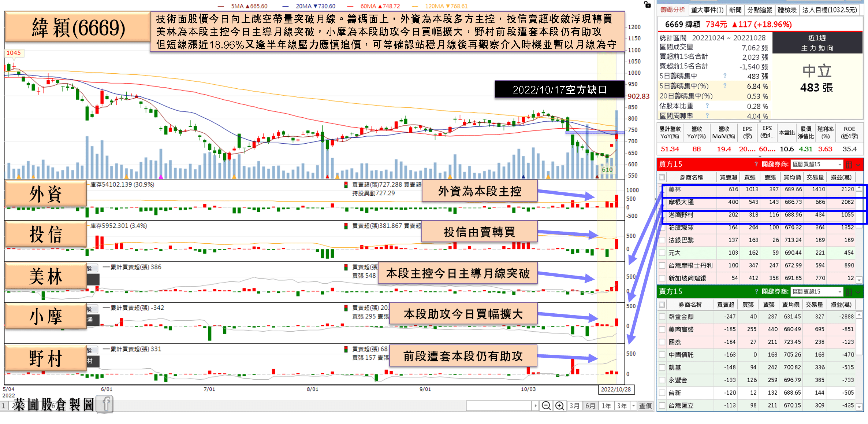Open help for 5日籌碼集中 張 row
This screenshot has height=424, width=868.
tap(725, 76)
